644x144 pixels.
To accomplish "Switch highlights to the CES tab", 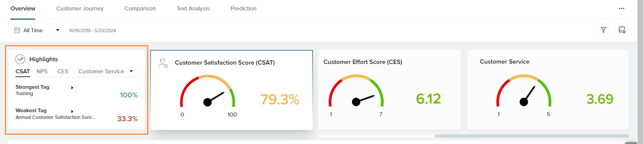I will [63, 71].
